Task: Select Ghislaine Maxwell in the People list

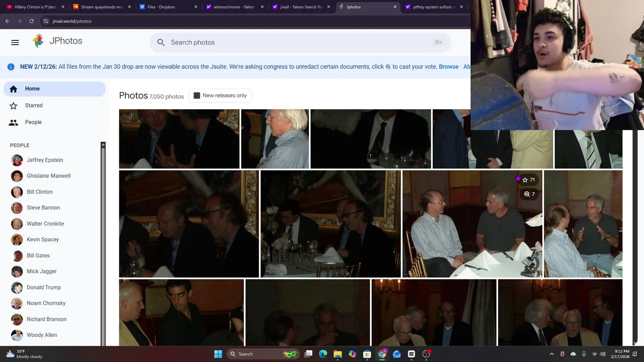Action: tap(48, 176)
